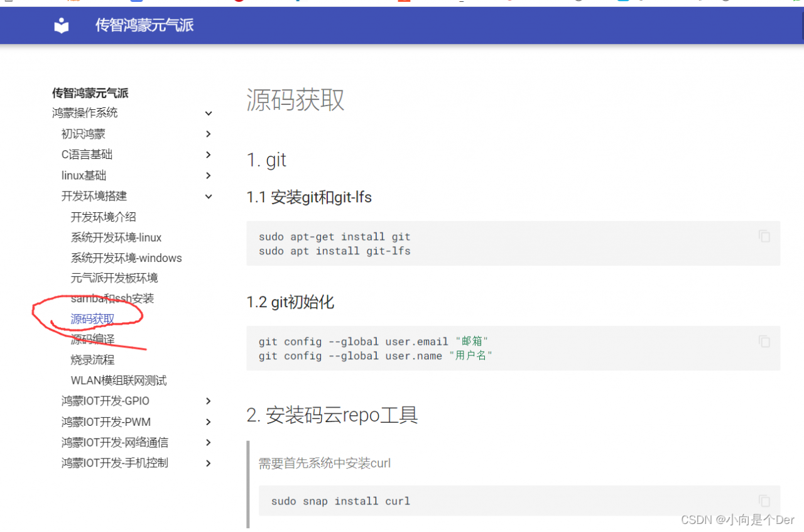Click the git config user.name code line
The image size is (804, 532).
376,356
